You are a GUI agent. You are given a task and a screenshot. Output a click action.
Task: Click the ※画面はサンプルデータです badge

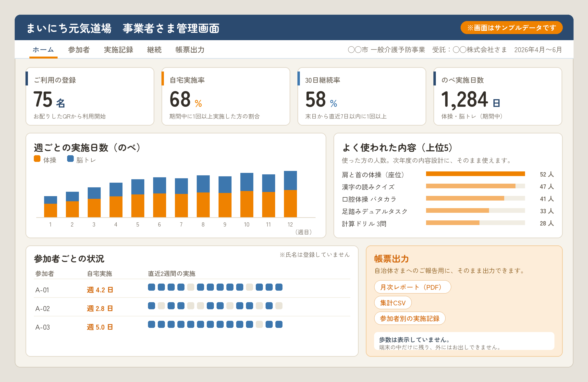coord(511,28)
